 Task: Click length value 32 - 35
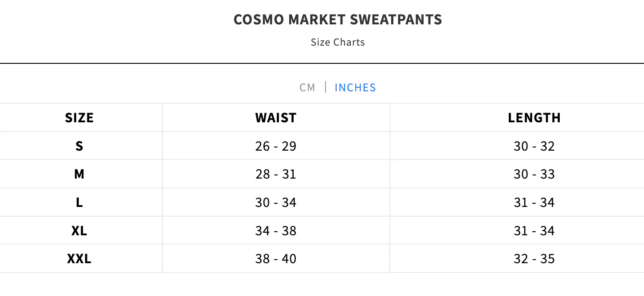pos(534,259)
